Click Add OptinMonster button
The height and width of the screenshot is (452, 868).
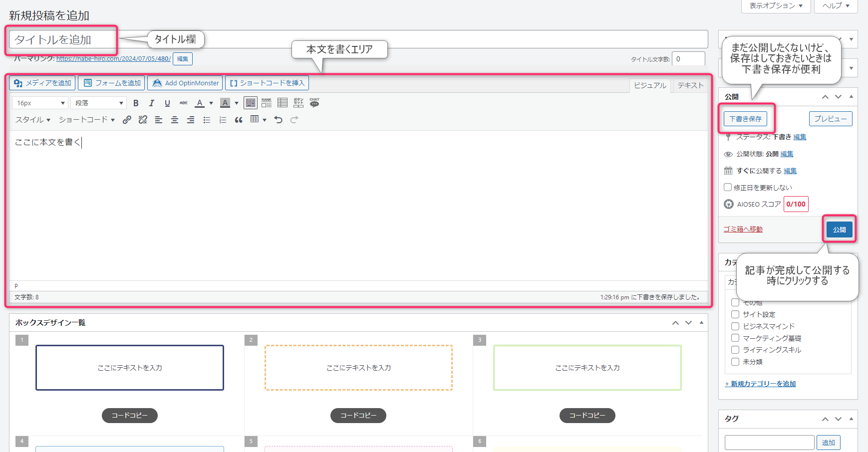click(185, 83)
